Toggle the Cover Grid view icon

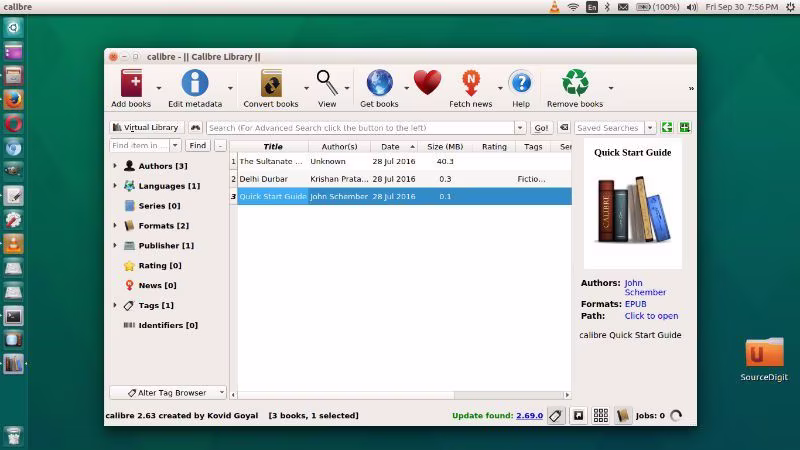coord(601,416)
